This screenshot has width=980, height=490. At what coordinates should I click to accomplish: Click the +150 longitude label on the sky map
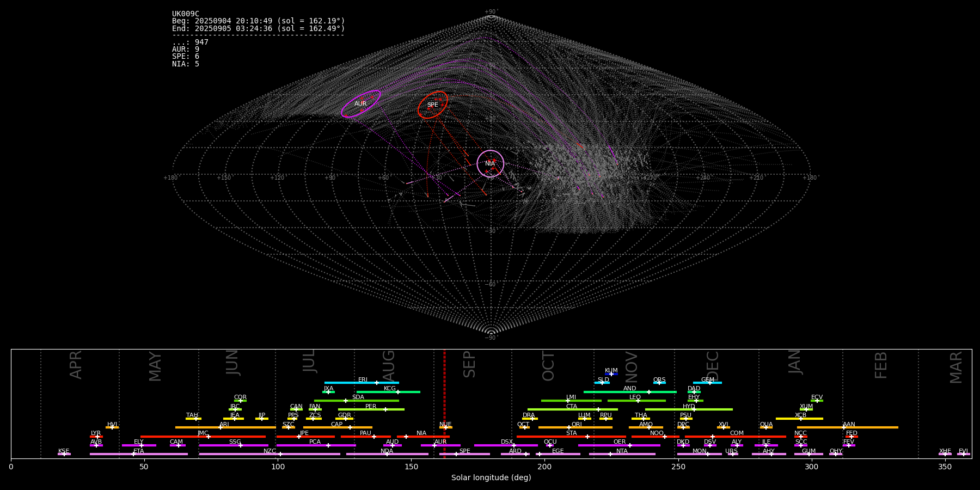[224, 178]
